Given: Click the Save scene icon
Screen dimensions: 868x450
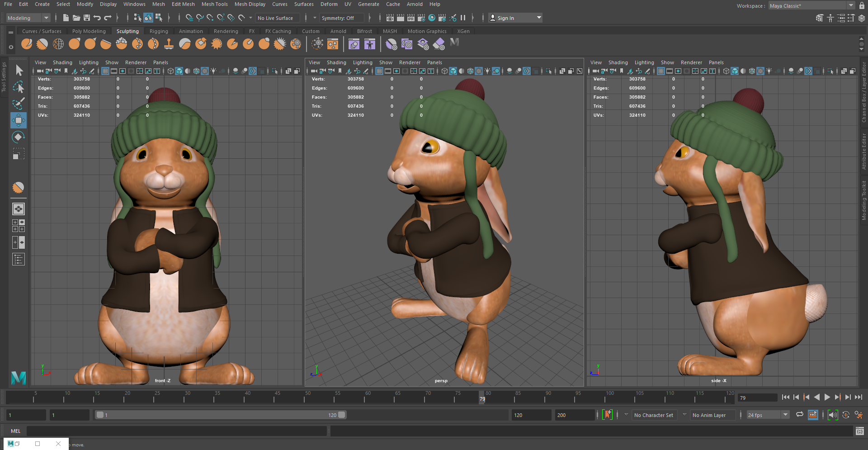Looking at the screenshot, I should [87, 18].
